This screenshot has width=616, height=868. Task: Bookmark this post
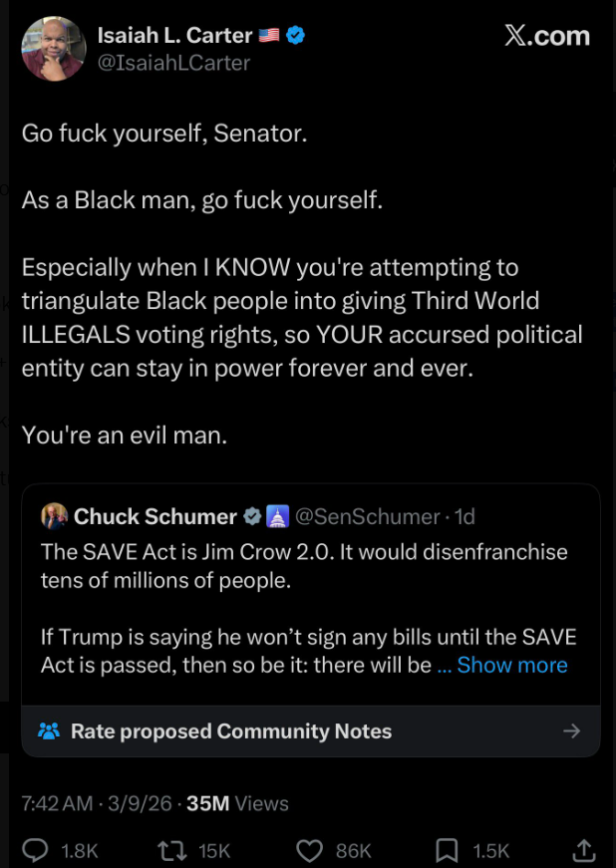[448, 850]
